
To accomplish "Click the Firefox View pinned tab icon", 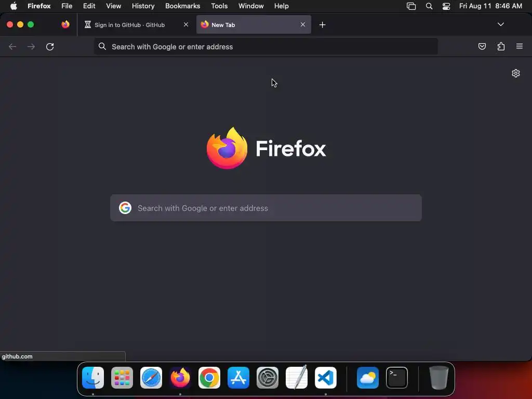I will pyautogui.click(x=65, y=24).
